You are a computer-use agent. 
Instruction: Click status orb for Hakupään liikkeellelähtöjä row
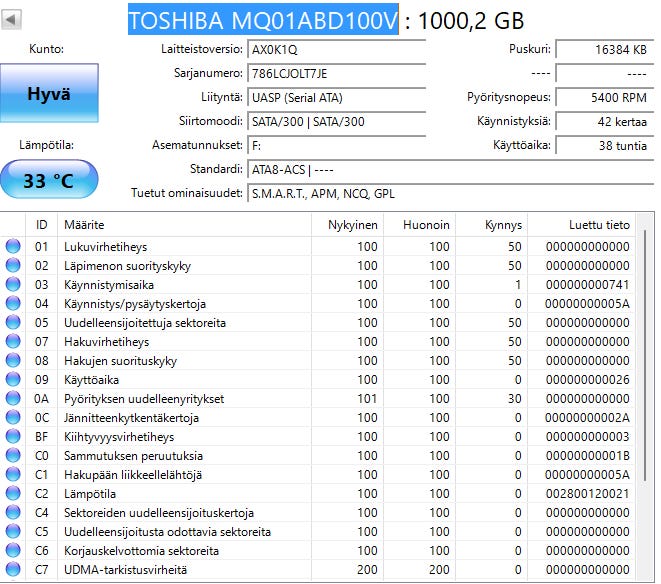13,474
